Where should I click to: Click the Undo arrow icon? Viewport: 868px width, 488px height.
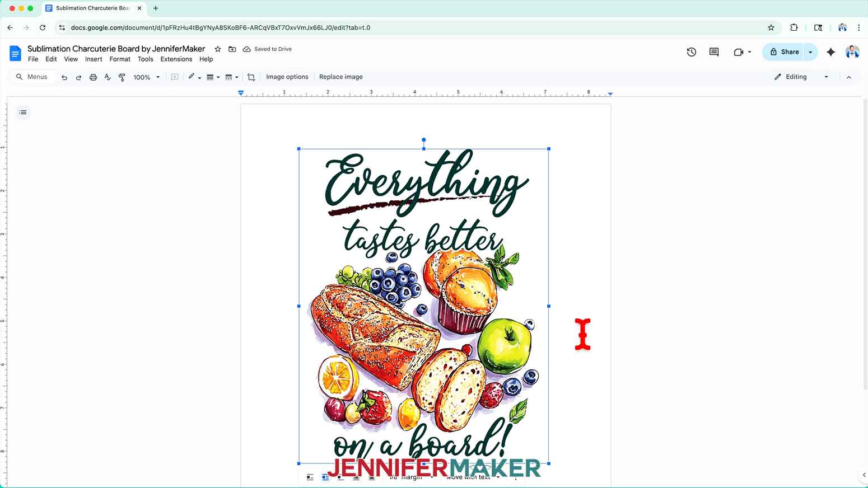(x=64, y=77)
